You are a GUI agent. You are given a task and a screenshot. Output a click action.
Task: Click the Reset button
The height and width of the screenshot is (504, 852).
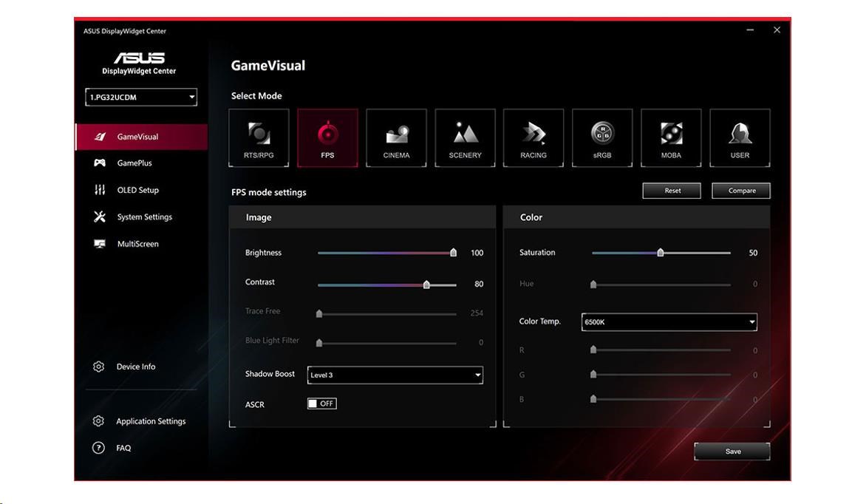pyautogui.click(x=672, y=190)
